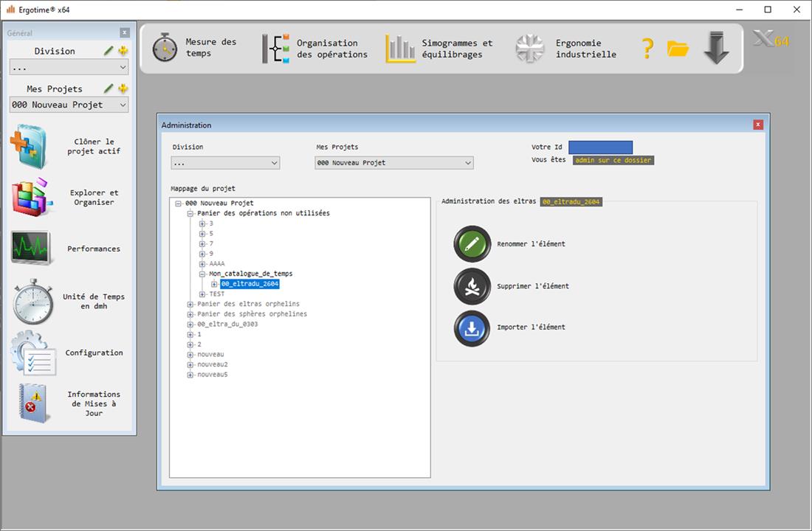Expand the 00_eltra_du_0303 node
This screenshot has height=531, width=812.
point(190,324)
